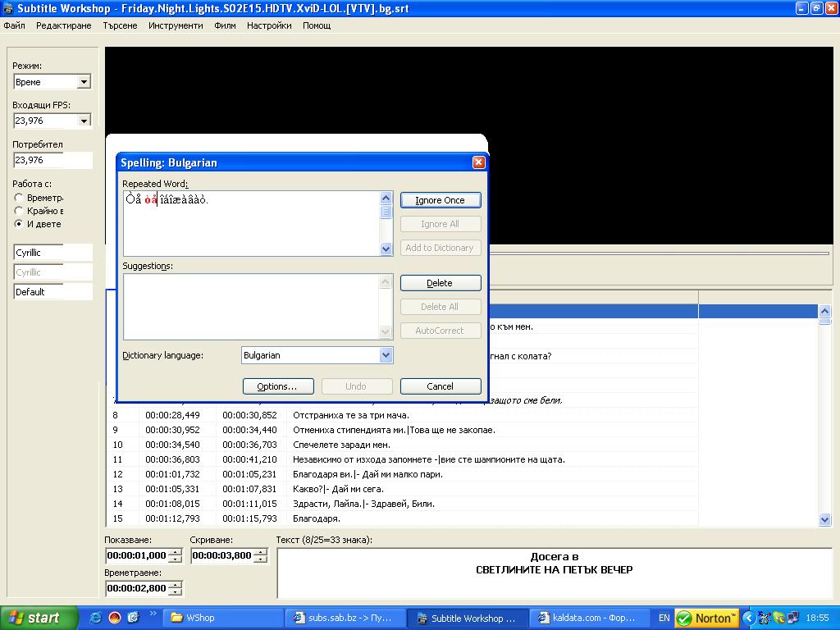
Task: Select subtitle row 10 Спечелете заради мен
Action: 403,445
